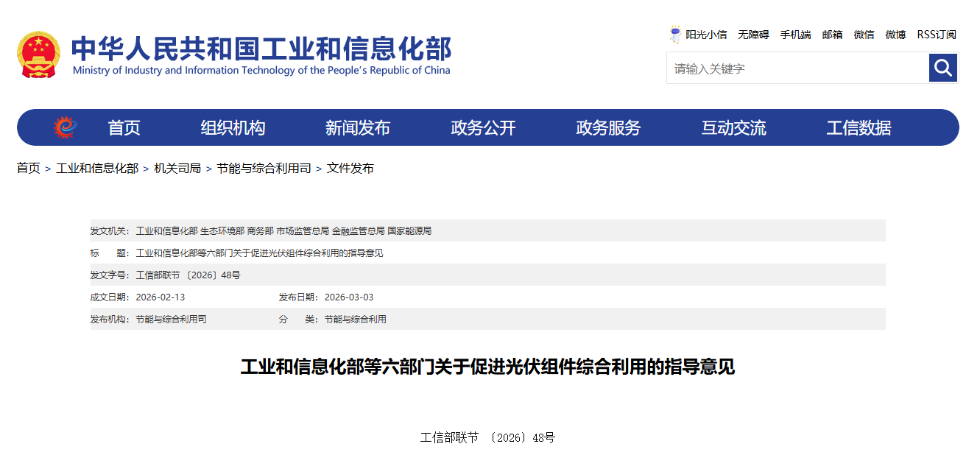Open the 微信 WeChat channel

pos(864,35)
